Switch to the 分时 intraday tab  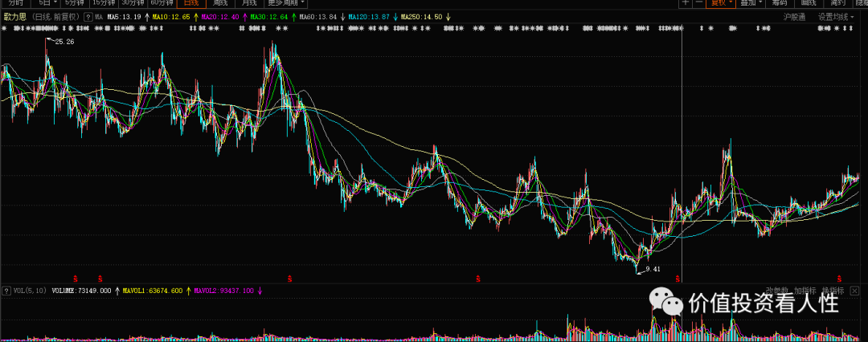[x=15, y=2]
